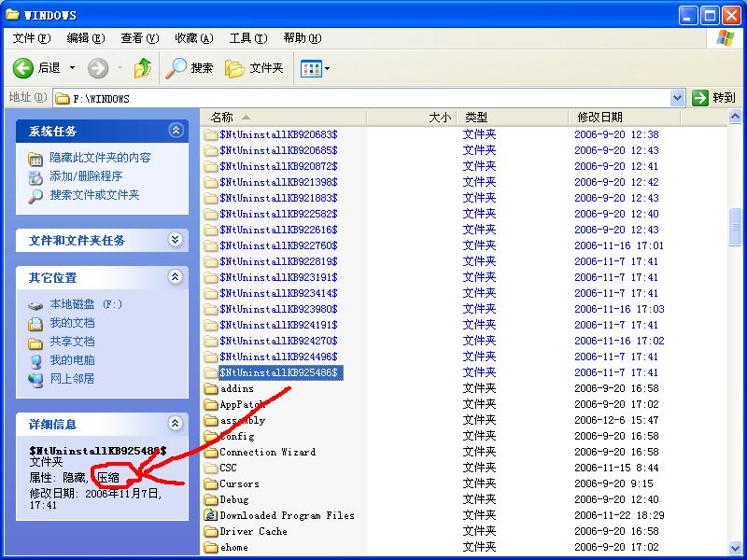Click My Computer icon in sidebar
This screenshot has width=747, height=560.
click(35, 361)
